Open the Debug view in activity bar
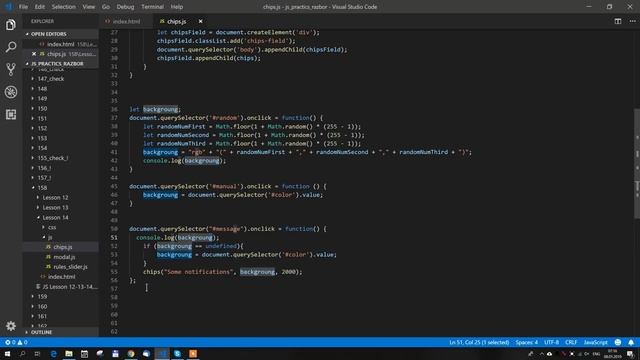Screen dimensions: 640x360 (x=11, y=92)
